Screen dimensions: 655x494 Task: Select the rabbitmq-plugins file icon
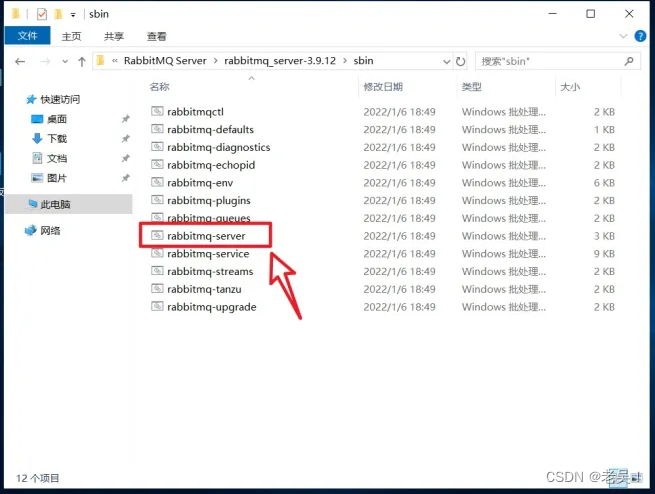157,200
